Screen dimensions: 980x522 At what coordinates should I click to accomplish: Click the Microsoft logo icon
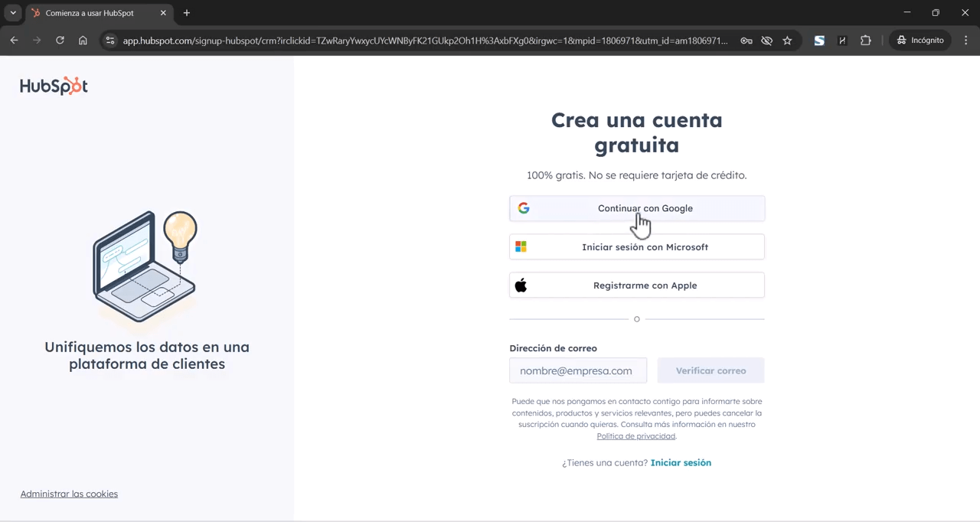pyautogui.click(x=521, y=246)
